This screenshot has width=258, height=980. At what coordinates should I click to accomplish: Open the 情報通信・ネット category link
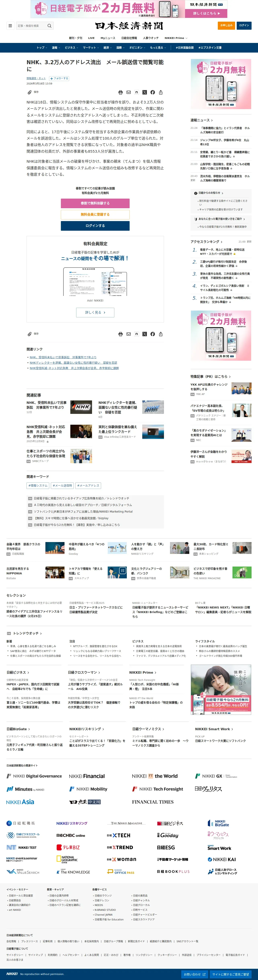tap(36, 78)
